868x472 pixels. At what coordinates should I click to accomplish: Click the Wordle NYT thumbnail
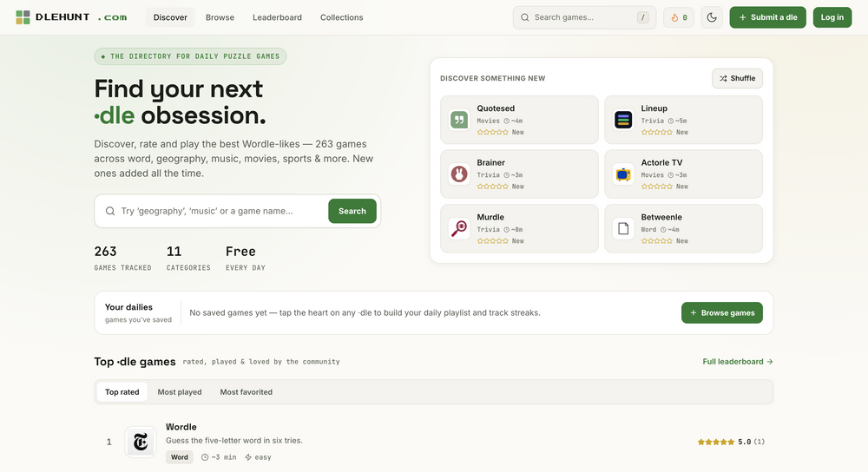coord(141,442)
